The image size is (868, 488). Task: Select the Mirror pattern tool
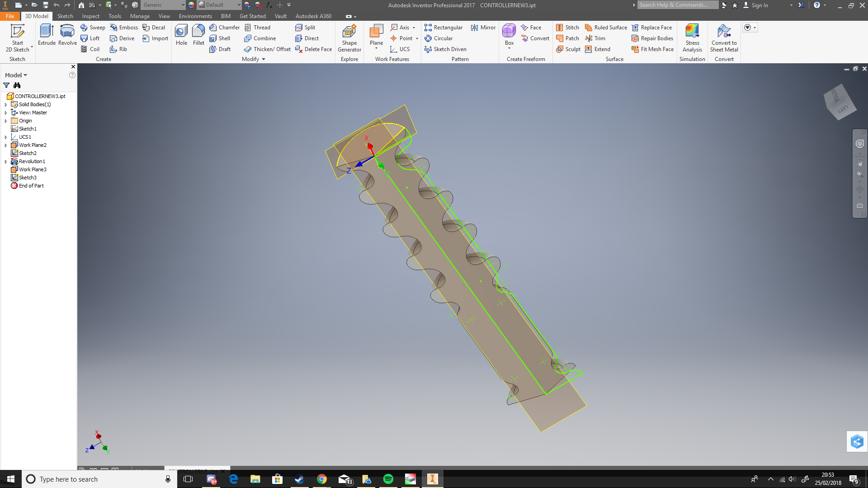[482, 27]
